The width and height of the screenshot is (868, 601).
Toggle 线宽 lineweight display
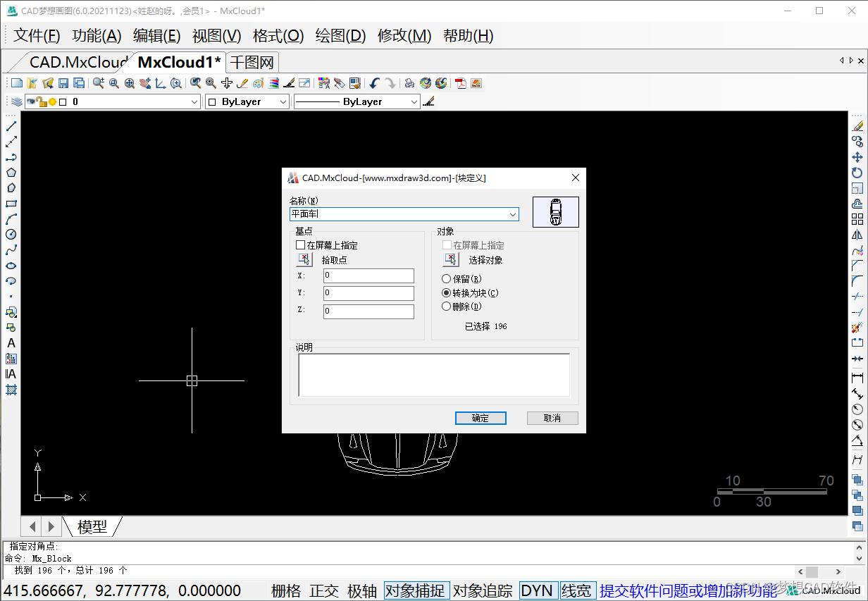coord(577,591)
